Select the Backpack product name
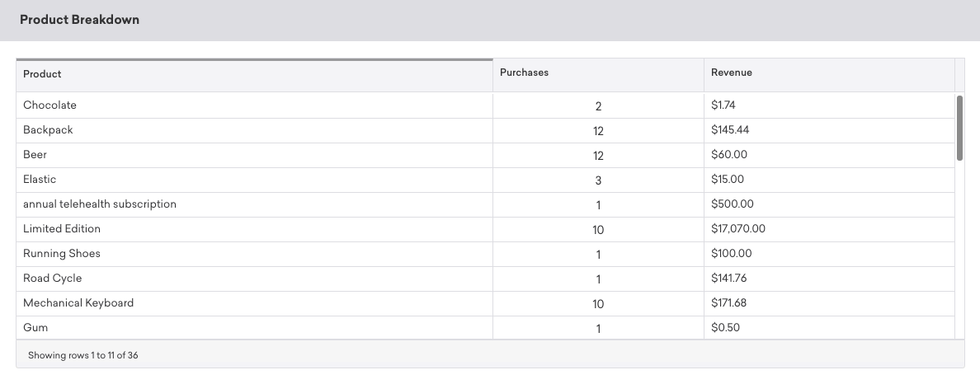980x384 pixels. 48,130
